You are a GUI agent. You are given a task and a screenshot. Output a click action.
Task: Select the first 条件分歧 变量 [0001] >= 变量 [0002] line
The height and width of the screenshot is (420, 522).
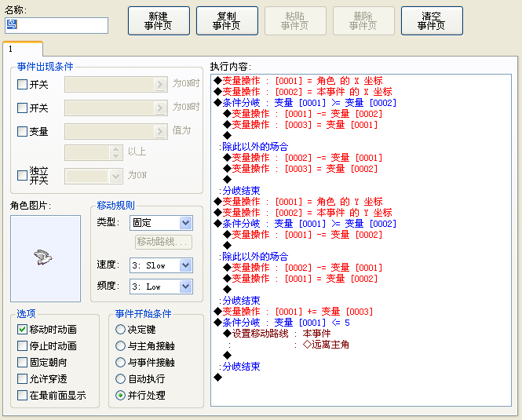305,103
